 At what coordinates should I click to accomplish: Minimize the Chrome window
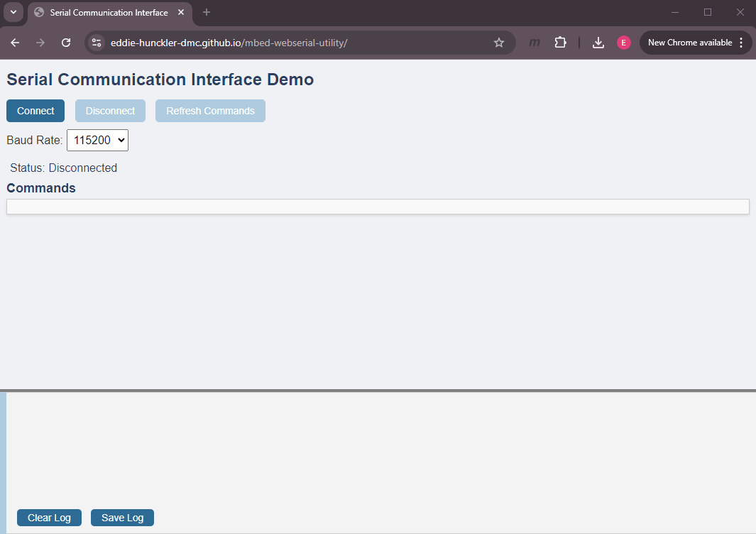[675, 12]
